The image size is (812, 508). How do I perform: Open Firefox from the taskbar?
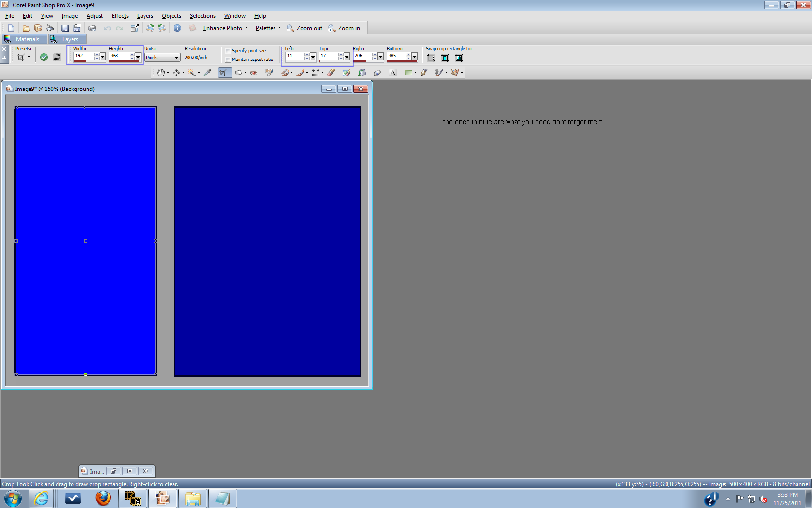click(x=102, y=498)
